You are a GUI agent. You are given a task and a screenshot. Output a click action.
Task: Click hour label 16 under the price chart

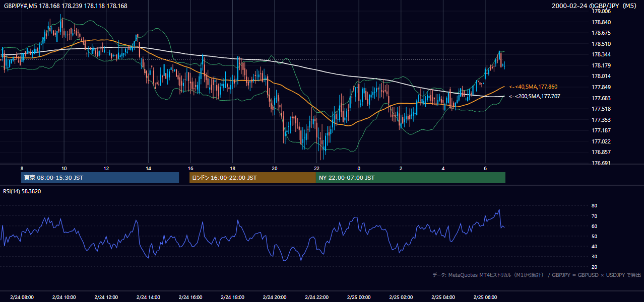tap(190, 168)
